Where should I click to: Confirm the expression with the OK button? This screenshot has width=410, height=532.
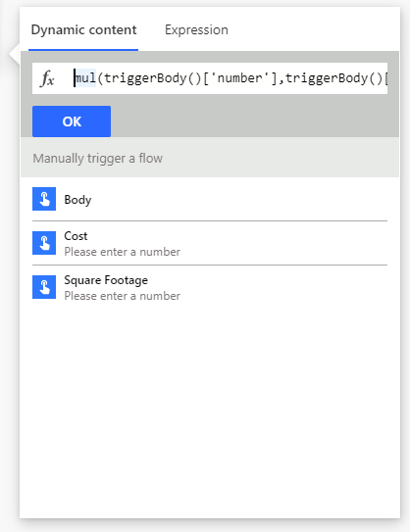[72, 121]
